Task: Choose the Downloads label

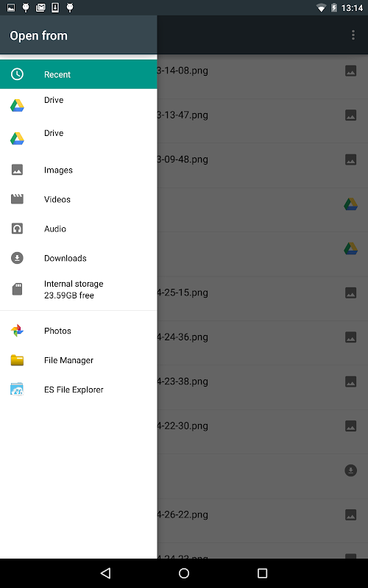Action: [x=66, y=258]
